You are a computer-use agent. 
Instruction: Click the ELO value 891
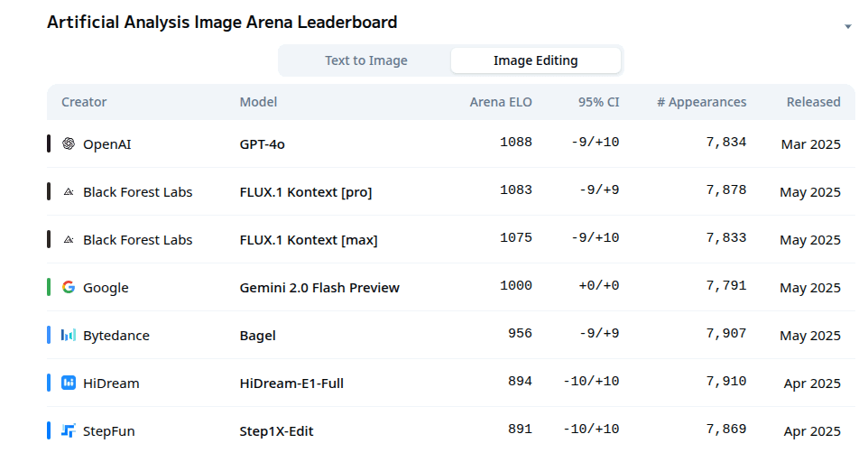tap(521, 429)
